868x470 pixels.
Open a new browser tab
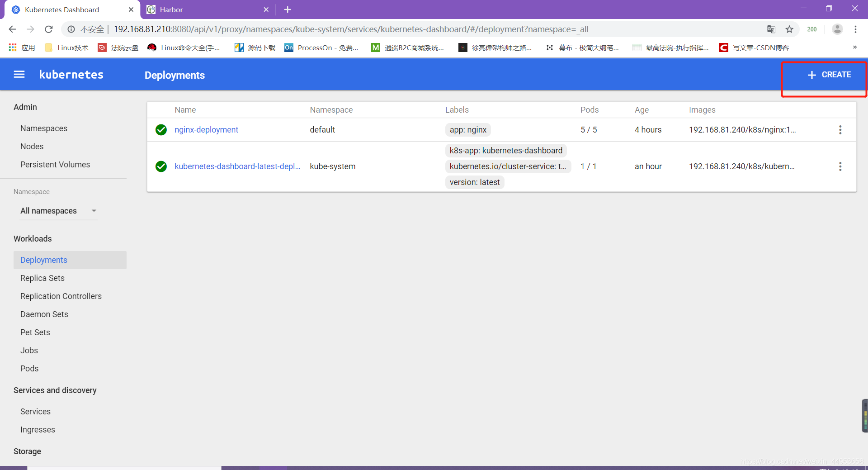click(288, 9)
